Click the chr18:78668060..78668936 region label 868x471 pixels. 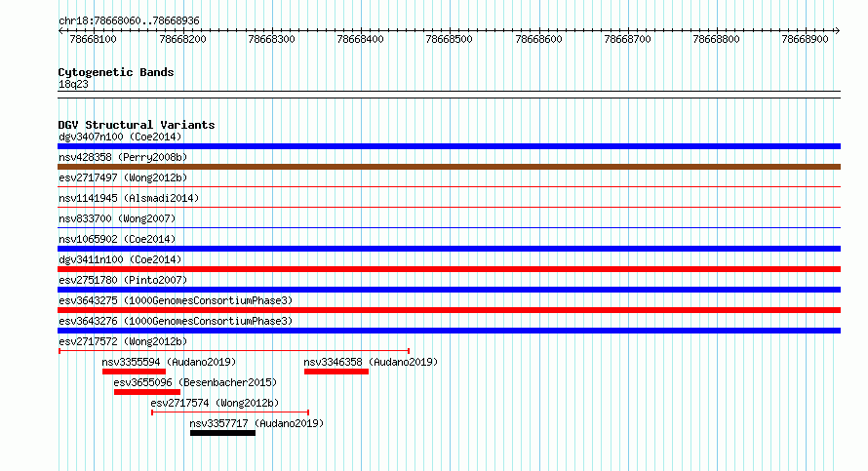[x=129, y=20]
